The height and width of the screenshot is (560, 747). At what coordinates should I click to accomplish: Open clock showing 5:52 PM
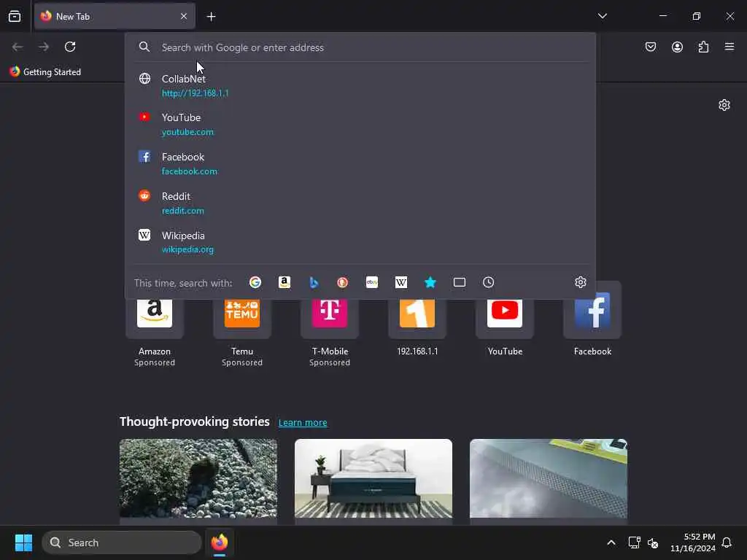coord(693,542)
